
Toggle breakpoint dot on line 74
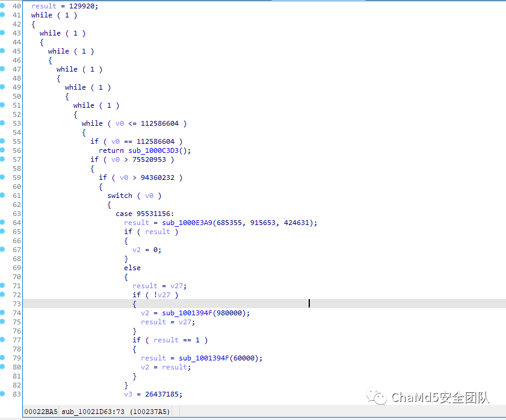coord(2,312)
